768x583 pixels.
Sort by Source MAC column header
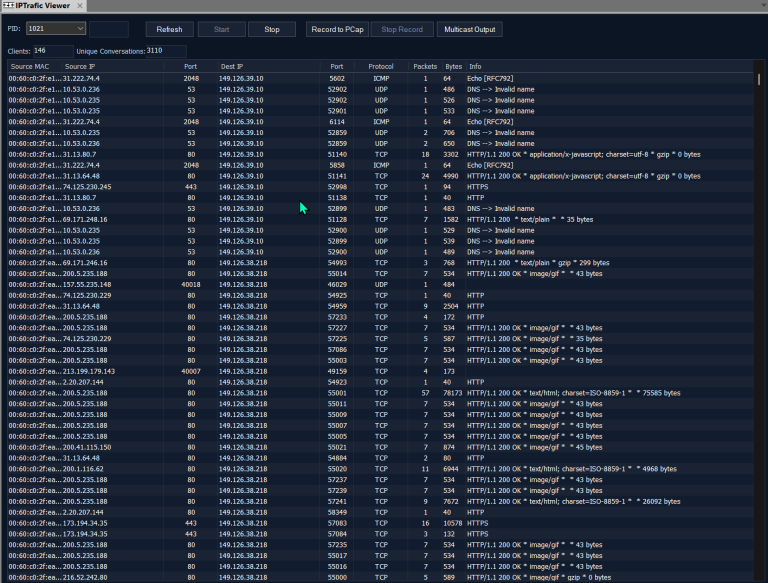click(30, 67)
